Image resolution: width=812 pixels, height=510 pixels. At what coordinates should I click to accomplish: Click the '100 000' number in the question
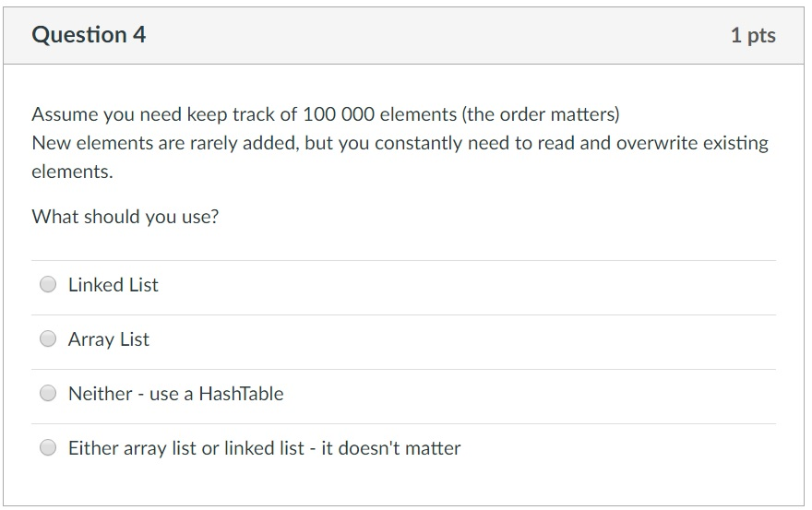click(x=333, y=115)
